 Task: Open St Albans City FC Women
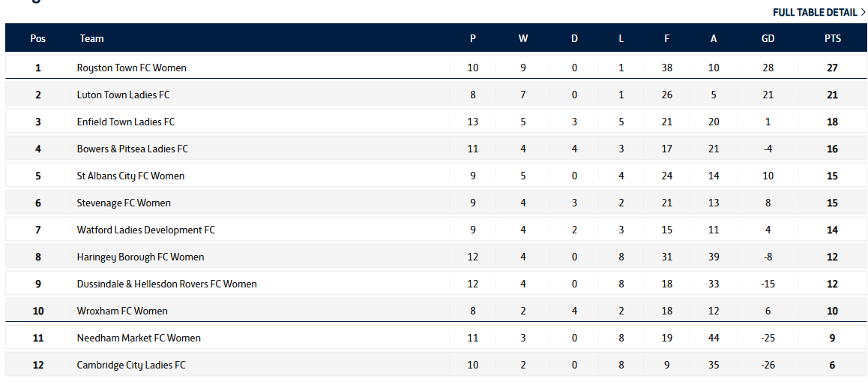tap(130, 176)
